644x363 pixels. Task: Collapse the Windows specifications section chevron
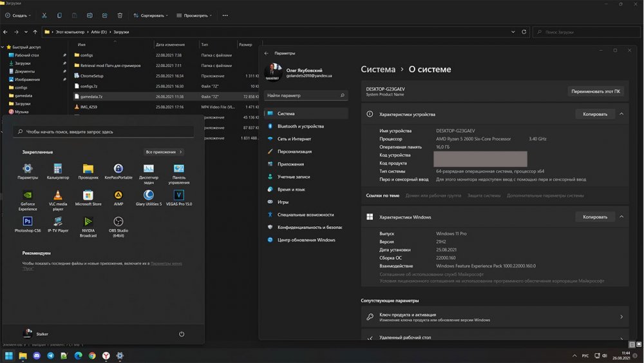click(x=621, y=217)
